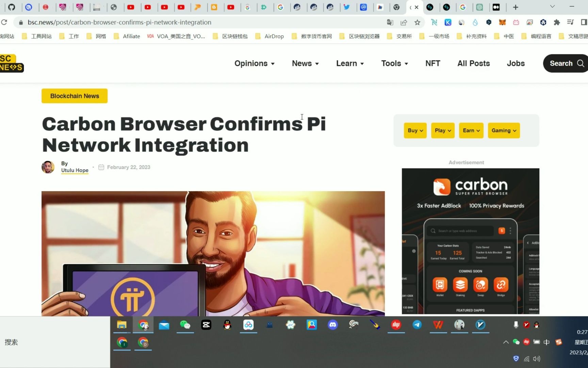Image resolution: width=588 pixels, height=368 pixels.
Task: Open author Utulu Hope profile link
Action: 75,170
